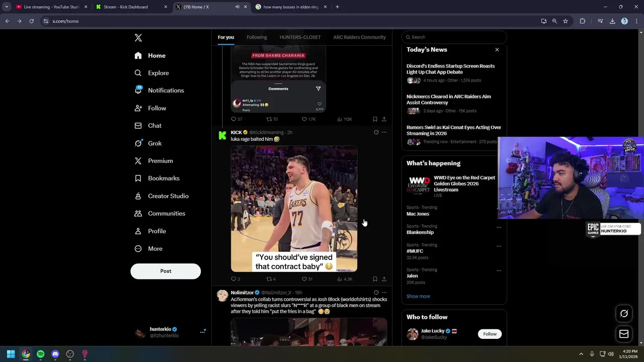The width and height of the screenshot is (644, 362).
Task: Open the HUNTERS-CLOSET tab
Action: (300, 37)
